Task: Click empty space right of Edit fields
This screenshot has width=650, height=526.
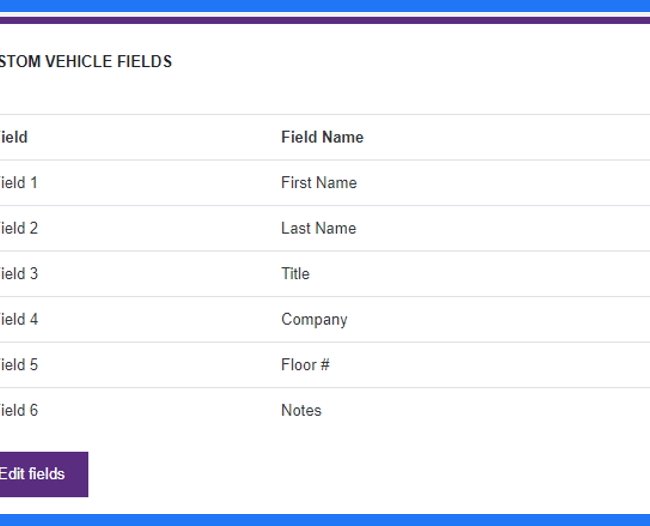Action: 369,474
